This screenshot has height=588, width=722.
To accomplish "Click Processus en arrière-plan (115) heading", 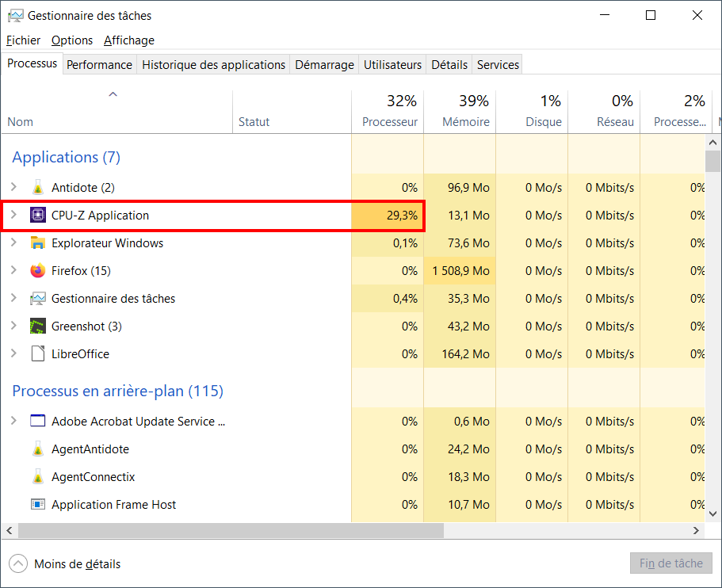I will tap(117, 391).
